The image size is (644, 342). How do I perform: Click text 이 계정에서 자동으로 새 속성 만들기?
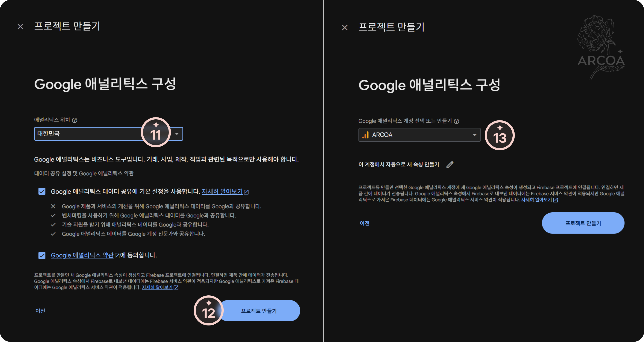click(x=399, y=164)
